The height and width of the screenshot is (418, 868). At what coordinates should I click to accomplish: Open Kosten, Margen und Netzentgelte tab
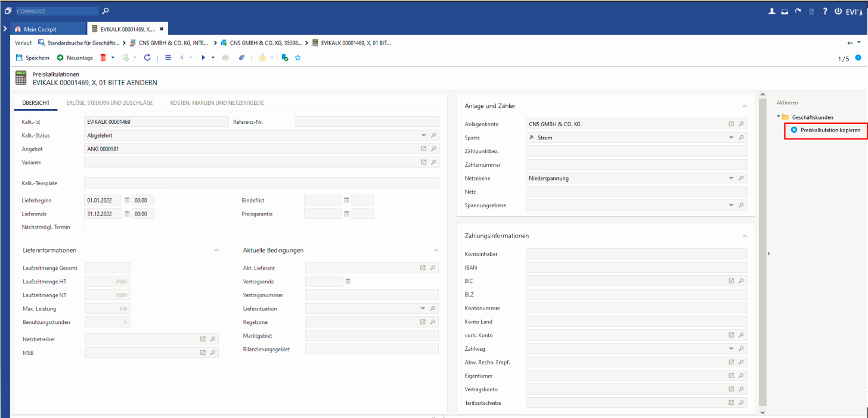click(x=217, y=103)
